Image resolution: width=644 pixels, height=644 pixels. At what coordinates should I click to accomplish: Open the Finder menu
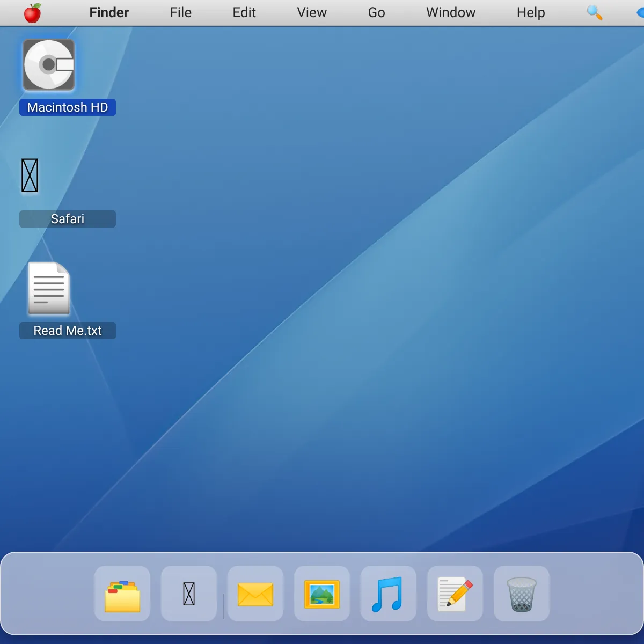click(109, 12)
